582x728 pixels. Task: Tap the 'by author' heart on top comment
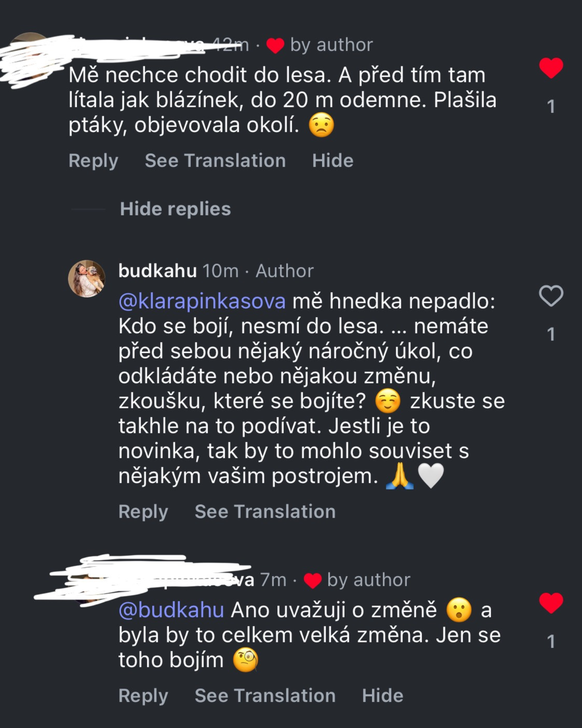coord(275,45)
